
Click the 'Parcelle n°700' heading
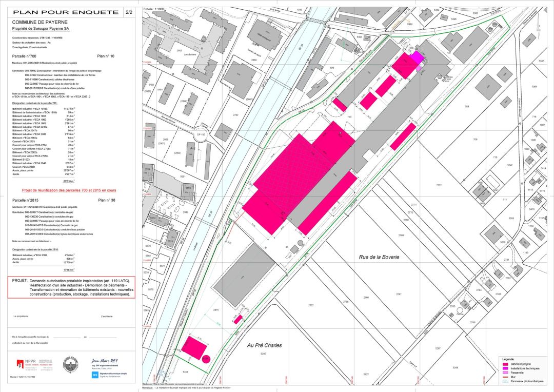pyautogui.click(x=24, y=56)
